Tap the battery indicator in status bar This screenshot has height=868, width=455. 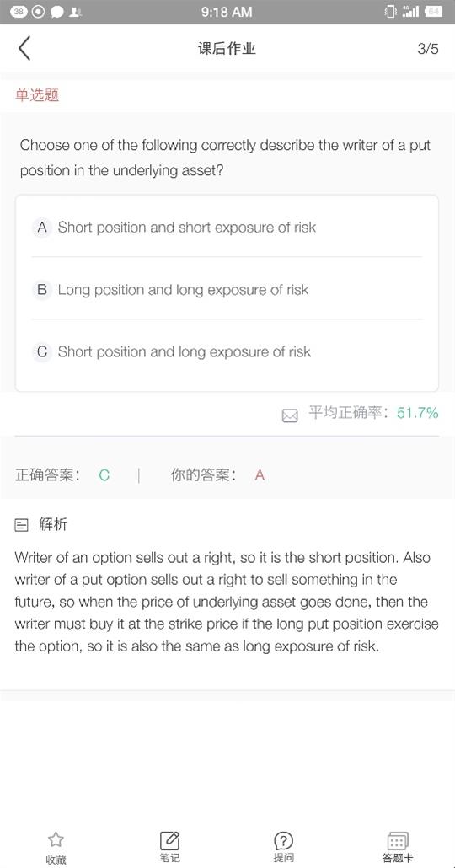point(433,12)
